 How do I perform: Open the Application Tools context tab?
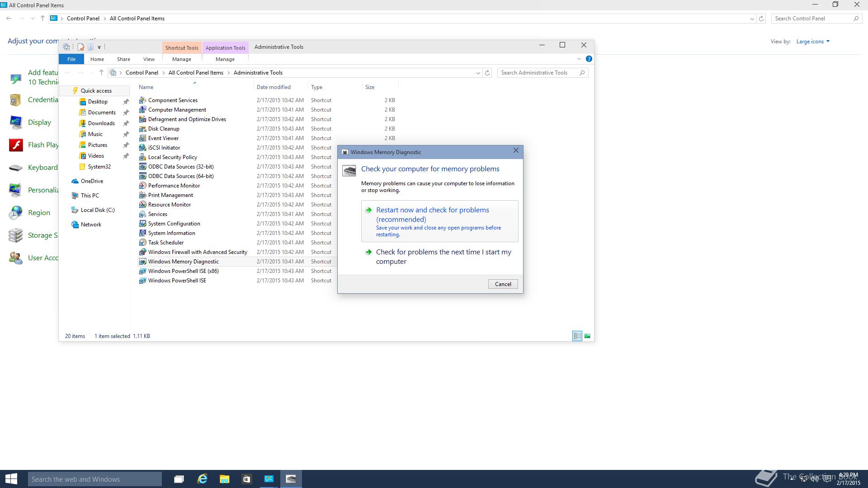tap(225, 48)
